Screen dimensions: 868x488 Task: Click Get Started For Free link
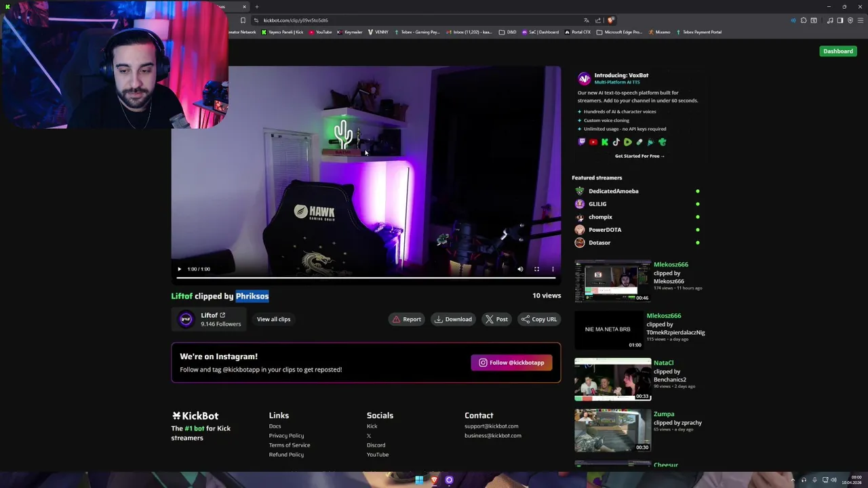pyautogui.click(x=639, y=156)
